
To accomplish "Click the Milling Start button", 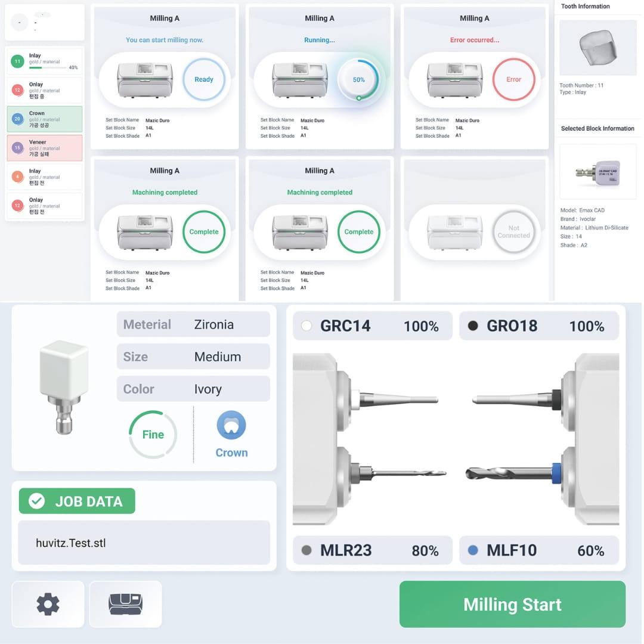I will [x=512, y=603].
